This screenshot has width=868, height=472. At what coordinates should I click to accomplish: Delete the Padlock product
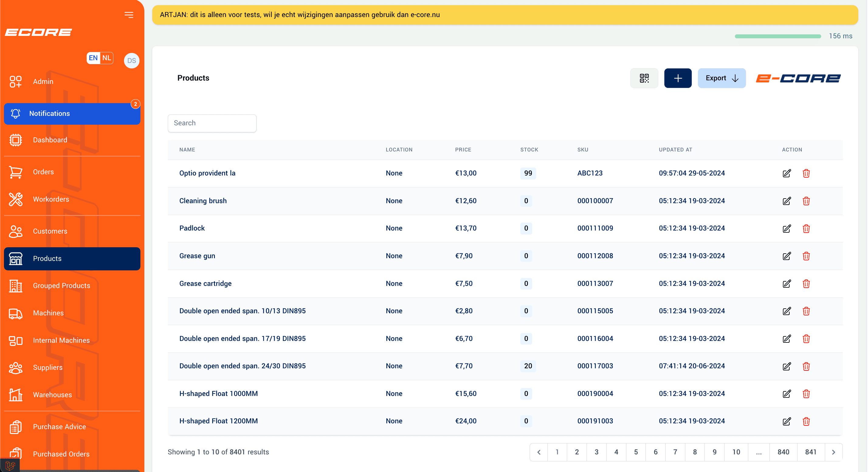[x=806, y=229]
